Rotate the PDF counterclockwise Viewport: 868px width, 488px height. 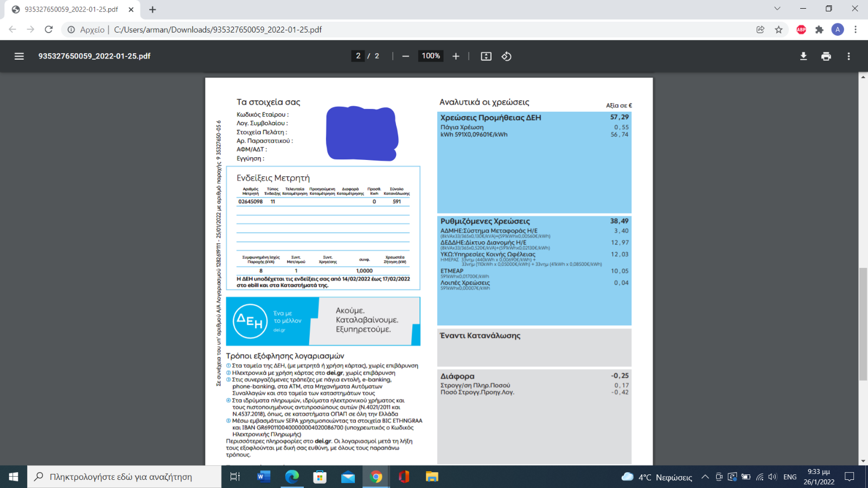[x=506, y=56]
